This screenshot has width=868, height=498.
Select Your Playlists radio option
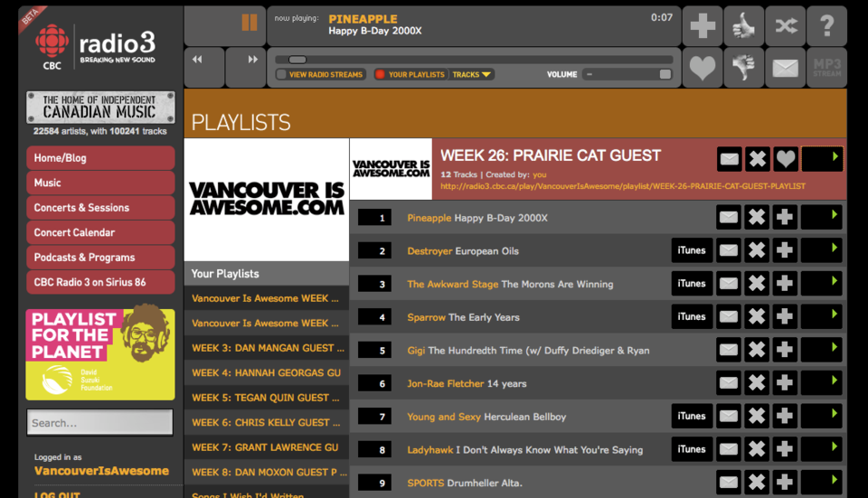[x=410, y=74]
